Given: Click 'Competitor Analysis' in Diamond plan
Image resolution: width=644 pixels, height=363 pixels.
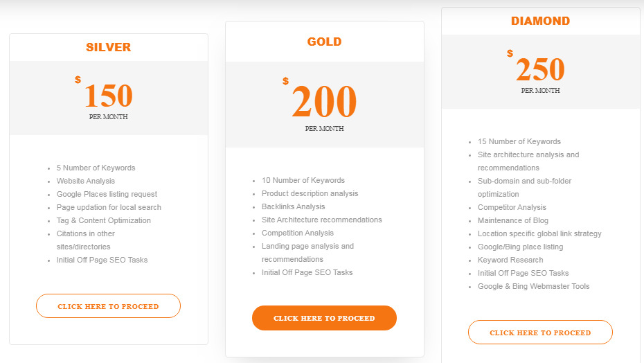Looking at the screenshot, I should pos(512,207).
